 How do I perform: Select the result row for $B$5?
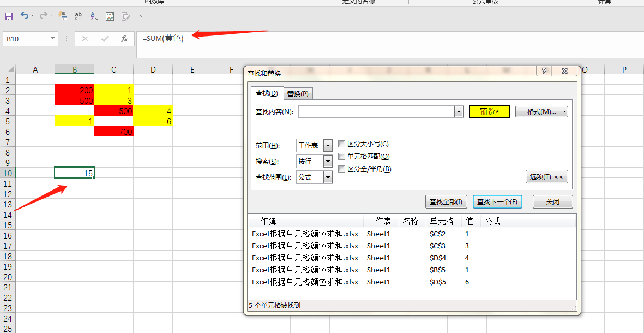coord(412,270)
